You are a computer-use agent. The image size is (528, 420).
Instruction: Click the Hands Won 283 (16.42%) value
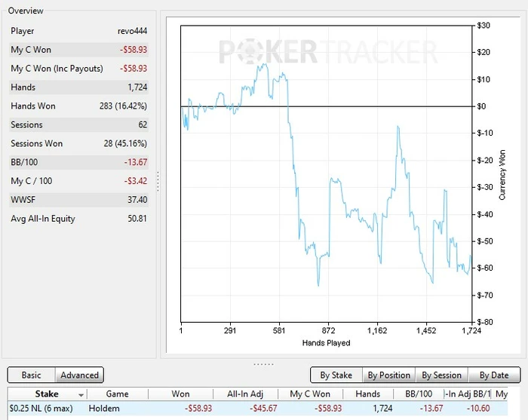click(x=123, y=106)
